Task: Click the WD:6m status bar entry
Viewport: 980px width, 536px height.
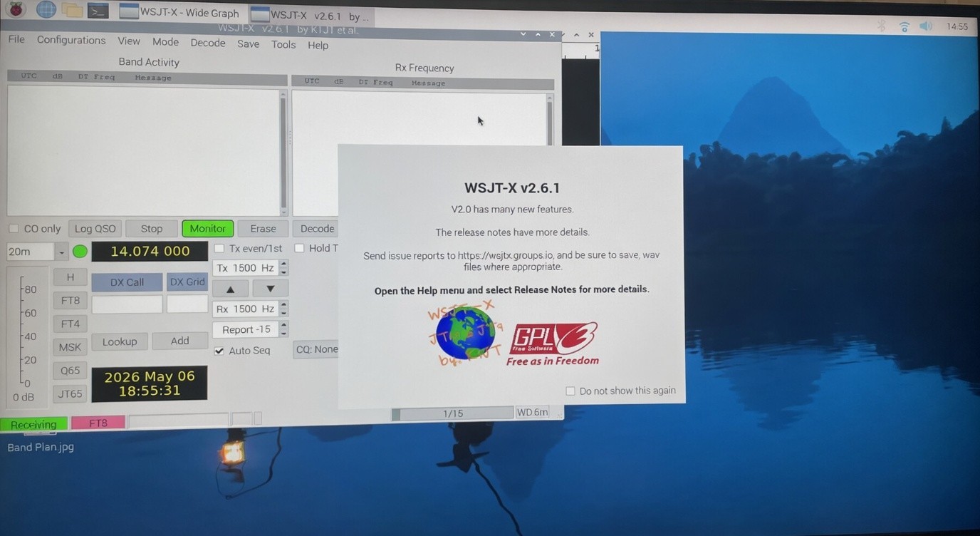Action: (533, 412)
